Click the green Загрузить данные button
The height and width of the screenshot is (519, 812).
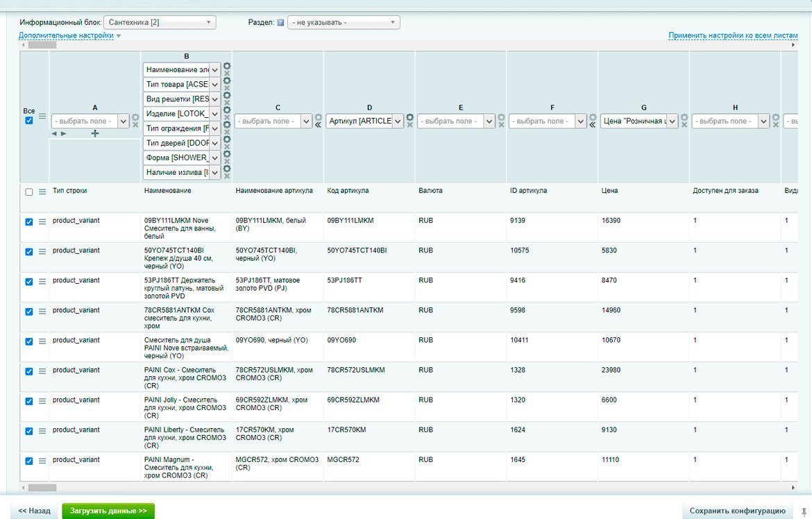pyautogui.click(x=108, y=511)
